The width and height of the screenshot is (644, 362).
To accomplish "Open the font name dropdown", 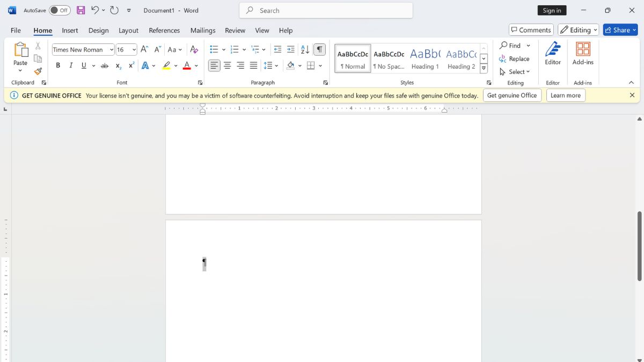I will pos(112,49).
